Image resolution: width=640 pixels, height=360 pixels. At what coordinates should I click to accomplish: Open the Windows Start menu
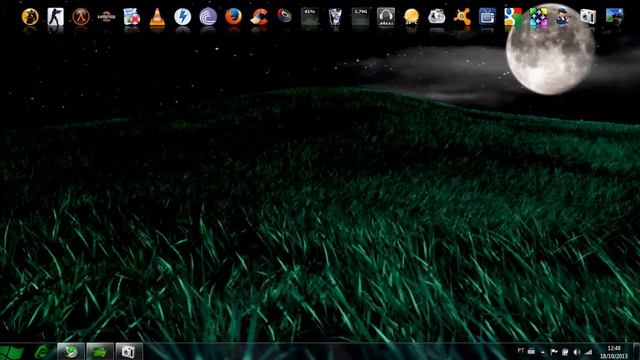pyautogui.click(x=11, y=352)
